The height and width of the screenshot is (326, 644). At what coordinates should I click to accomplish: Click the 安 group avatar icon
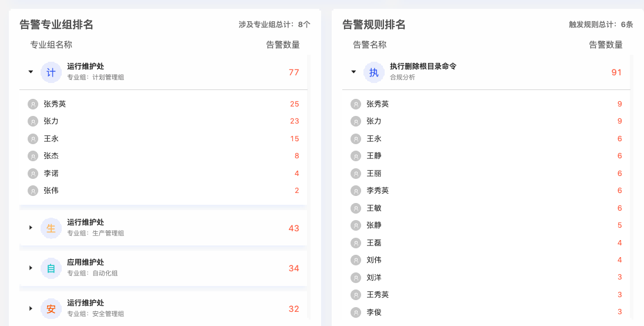click(x=51, y=309)
